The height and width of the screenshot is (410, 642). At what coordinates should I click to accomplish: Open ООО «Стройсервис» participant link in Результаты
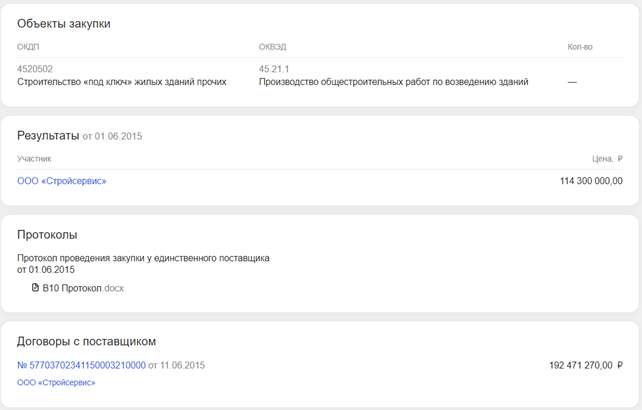click(61, 181)
